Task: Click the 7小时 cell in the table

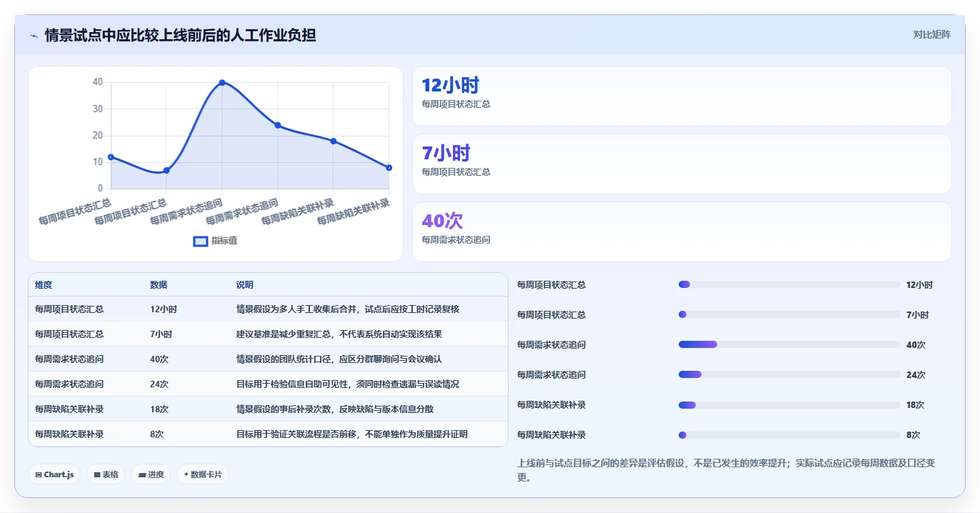Action: click(161, 334)
